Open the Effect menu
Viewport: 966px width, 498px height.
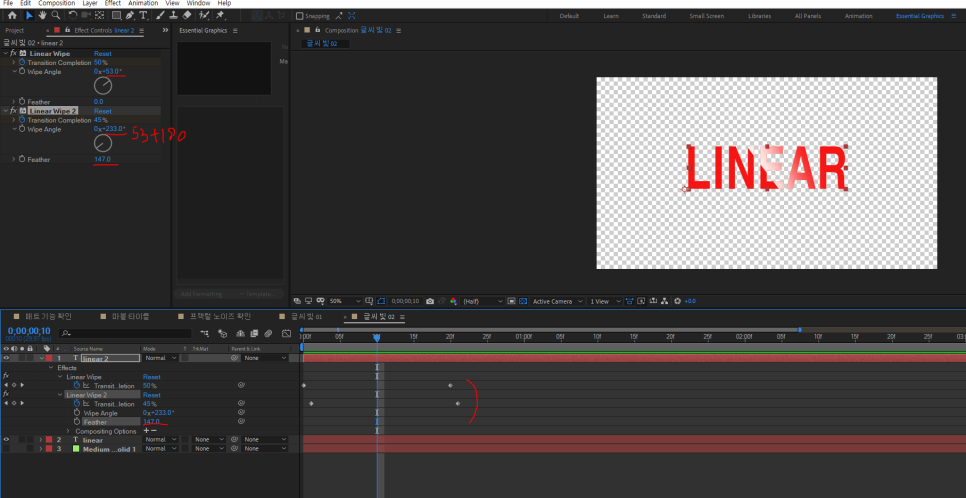(113, 3)
